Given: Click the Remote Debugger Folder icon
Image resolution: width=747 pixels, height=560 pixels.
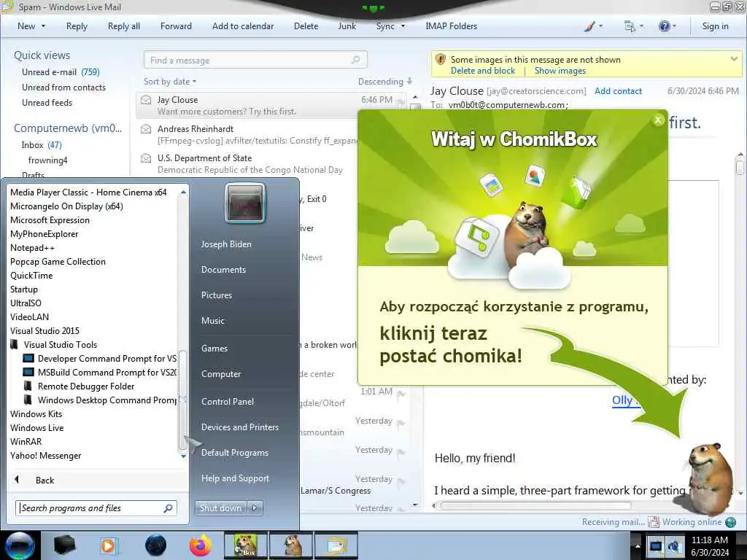Looking at the screenshot, I should tap(28, 386).
